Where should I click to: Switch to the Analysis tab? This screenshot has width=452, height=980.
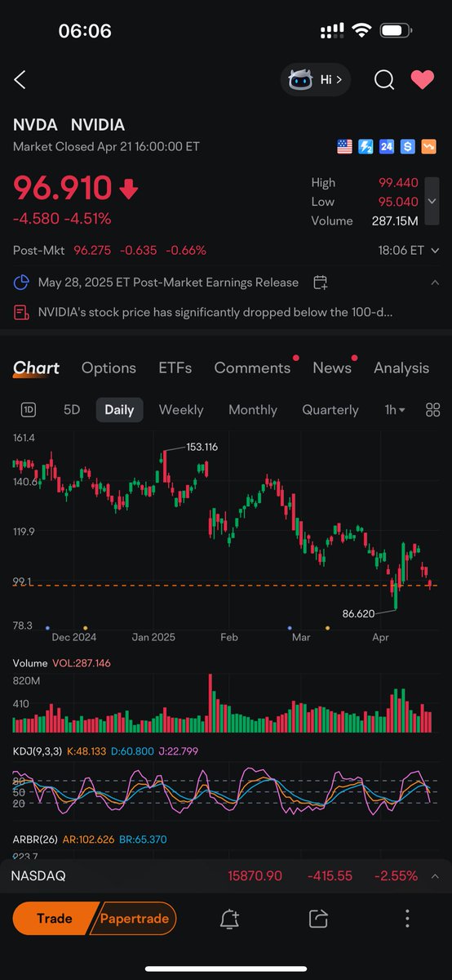click(401, 368)
